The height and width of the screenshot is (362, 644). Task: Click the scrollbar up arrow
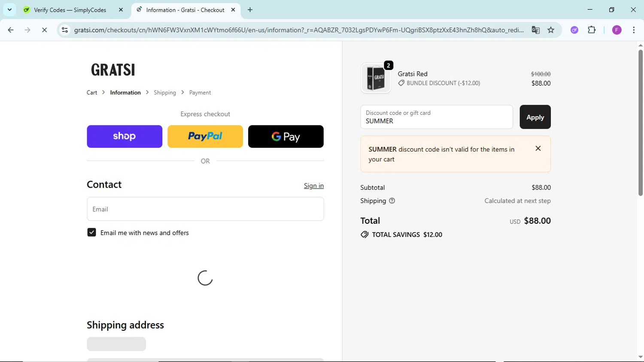pyautogui.click(x=640, y=45)
